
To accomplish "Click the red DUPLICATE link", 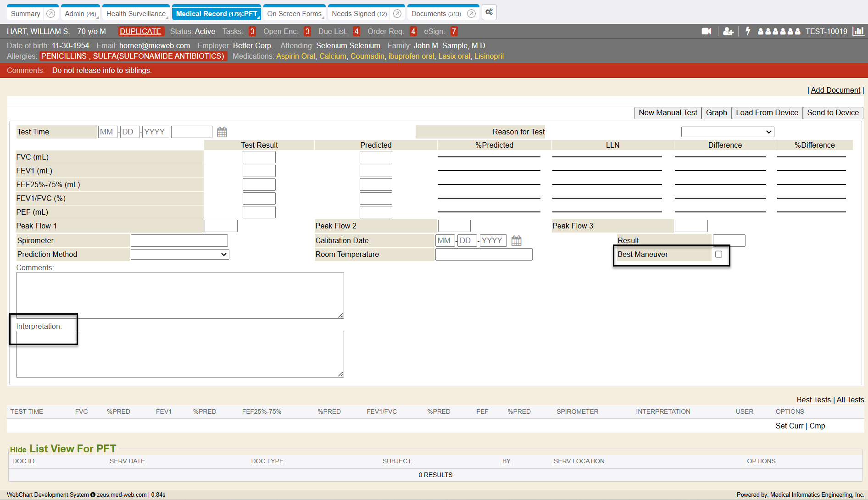I will (x=140, y=31).
